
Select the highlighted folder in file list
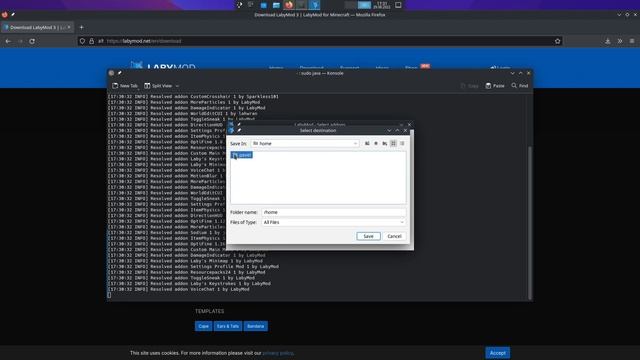242,155
